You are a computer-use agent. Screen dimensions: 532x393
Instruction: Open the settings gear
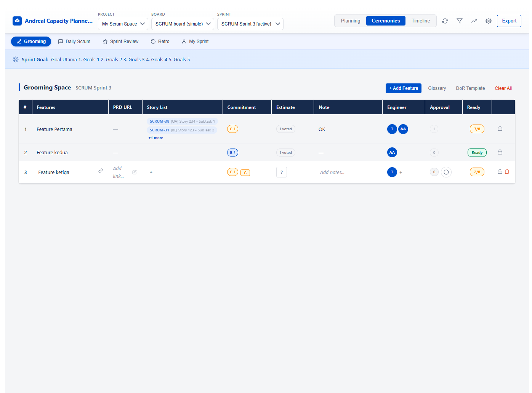488,21
